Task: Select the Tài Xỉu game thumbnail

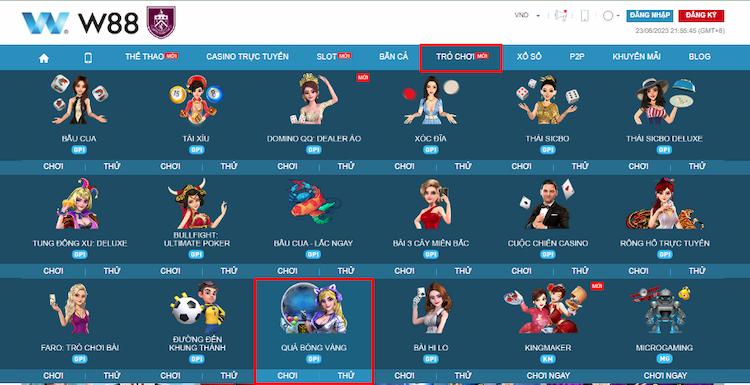Action: tap(196, 99)
